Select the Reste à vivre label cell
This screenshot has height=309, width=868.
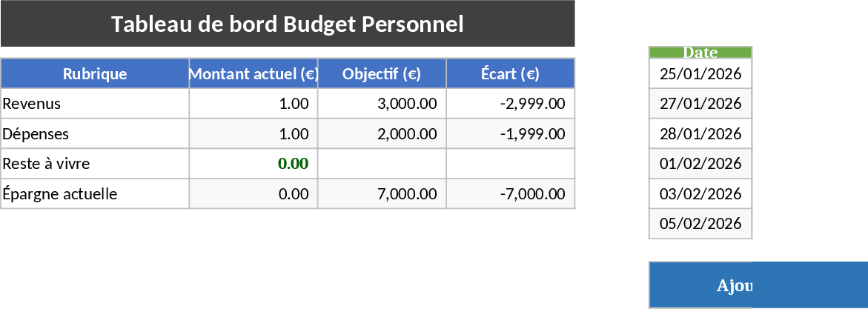95,164
